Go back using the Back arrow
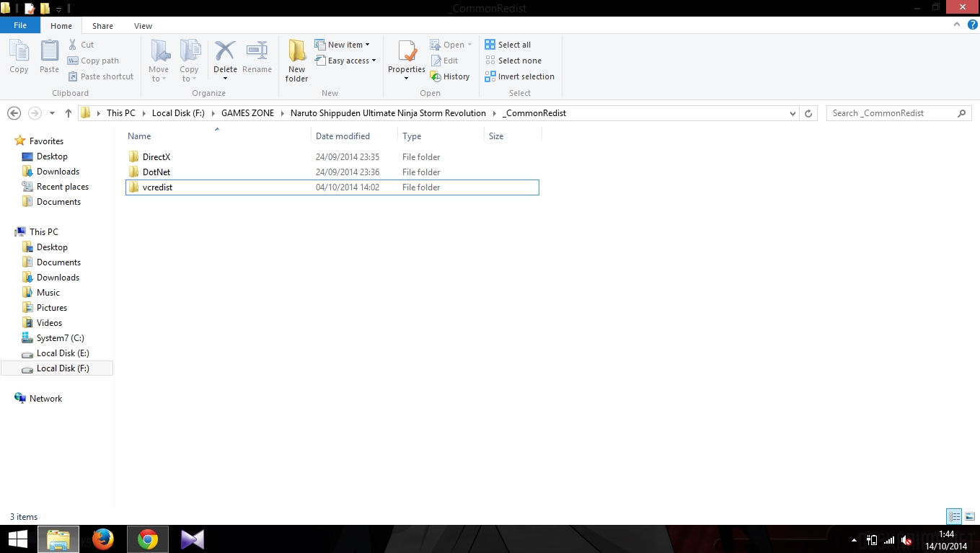 pyautogui.click(x=14, y=112)
